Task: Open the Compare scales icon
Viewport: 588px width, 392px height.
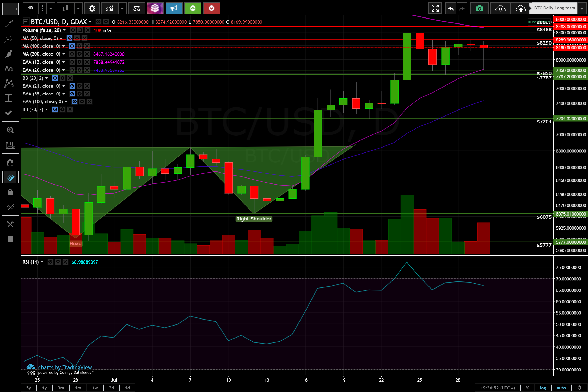Action: pos(137,9)
